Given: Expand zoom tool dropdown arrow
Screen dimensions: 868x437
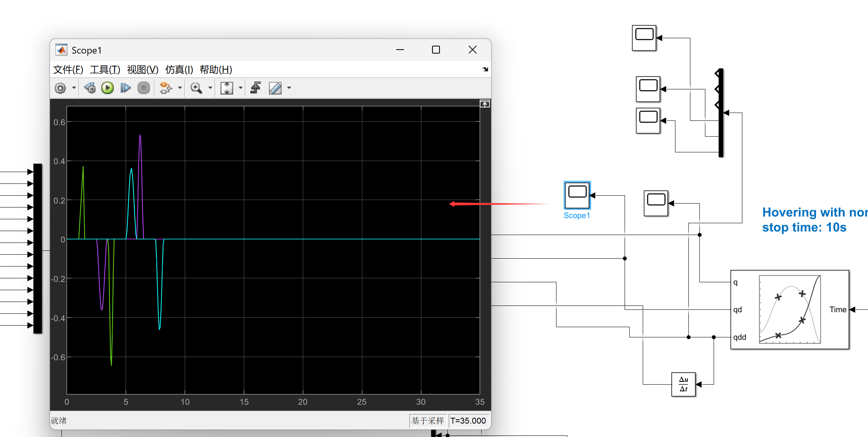Looking at the screenshot, I should click(210, 88).
